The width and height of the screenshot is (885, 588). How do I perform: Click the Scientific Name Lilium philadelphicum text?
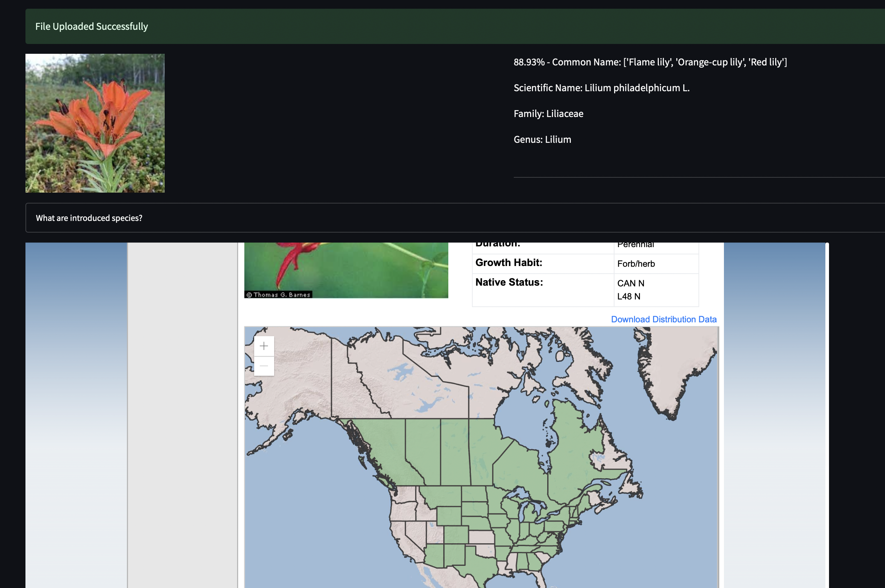pyautogui.click(x=601, y=88)
